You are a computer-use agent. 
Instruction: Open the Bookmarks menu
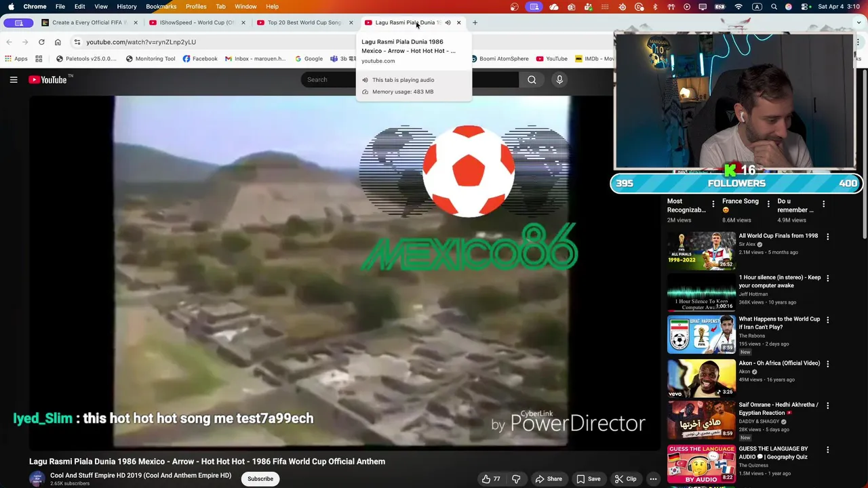point(161,7)
